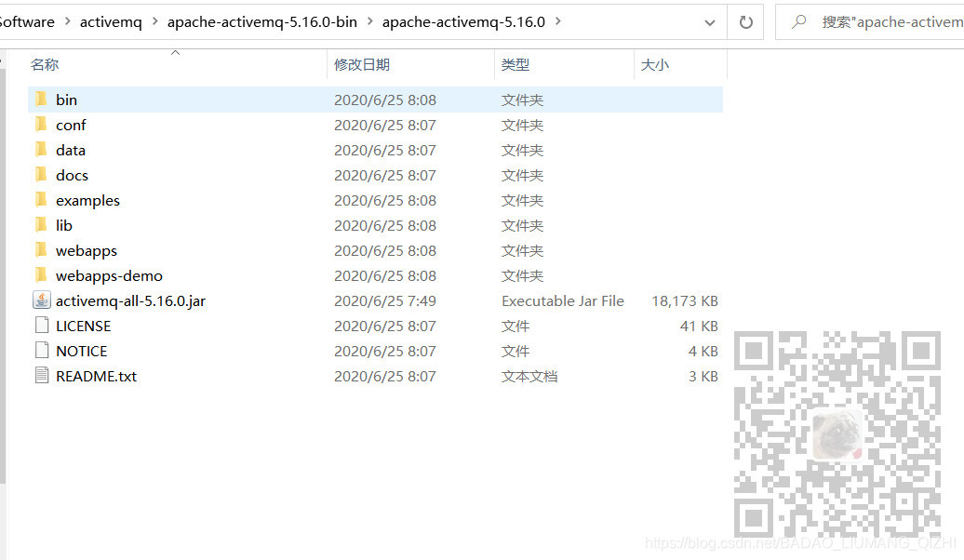Viewport: 964px width, 560px height.
Task: Open the docs folder
Action: (72, 175)
